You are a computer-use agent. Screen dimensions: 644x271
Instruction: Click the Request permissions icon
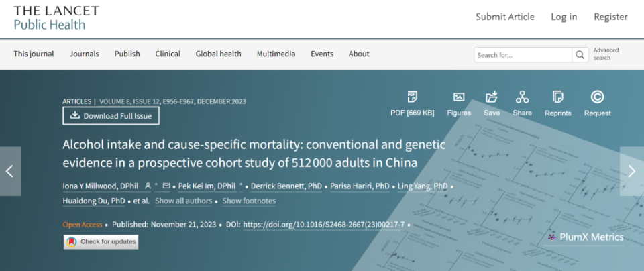click(x=597, y=97)
